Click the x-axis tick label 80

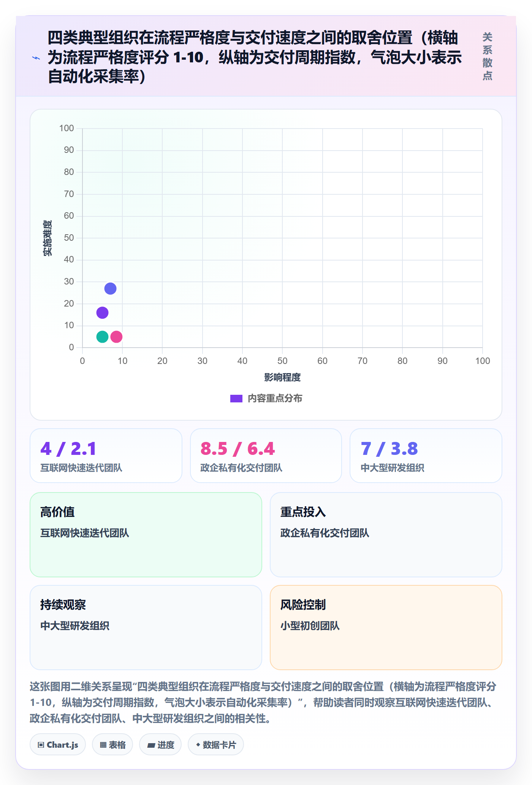[402, 361]
